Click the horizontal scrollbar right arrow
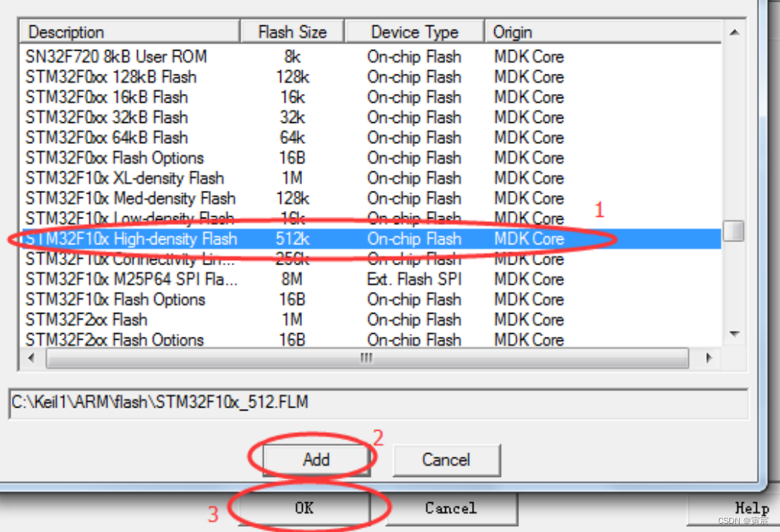The height and width of the screenshot is (532, 780). tap(708, 358)
